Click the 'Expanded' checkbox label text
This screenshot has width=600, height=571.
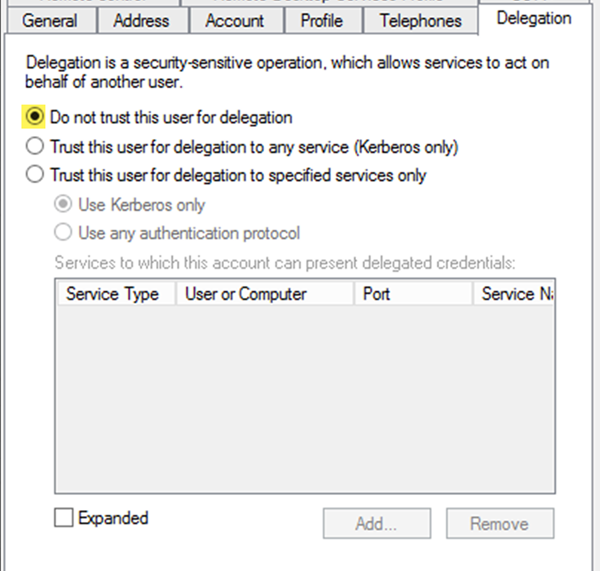(113, 518)
